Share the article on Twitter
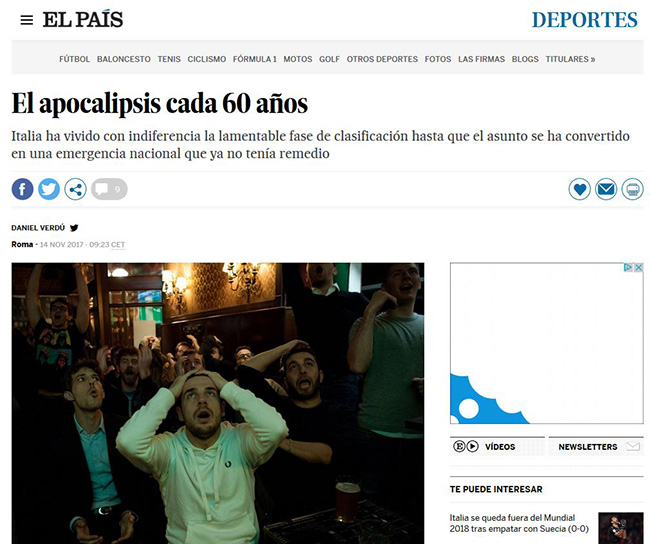Image resolution: width=650 pixels, height=544 pixels. pyautogui.click(x=49, y=189)
